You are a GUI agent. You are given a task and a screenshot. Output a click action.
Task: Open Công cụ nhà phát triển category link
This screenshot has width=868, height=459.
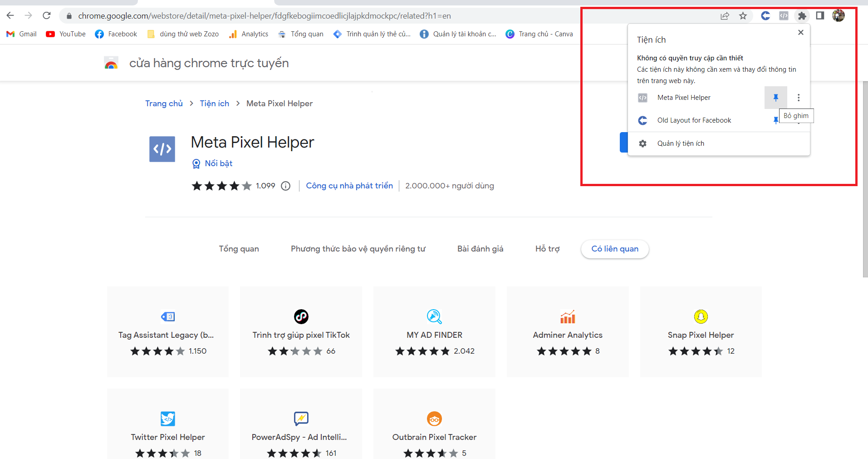(349, 186)
